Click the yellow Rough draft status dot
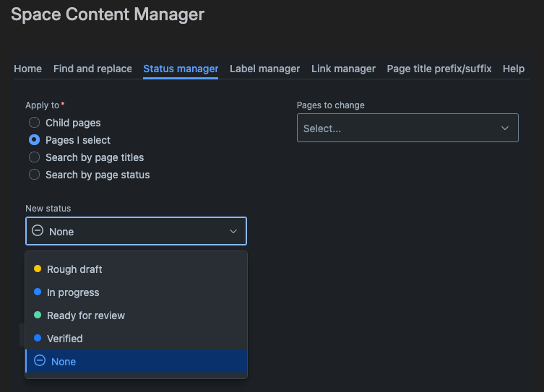The width and height of the screenshot is (544, 392). [x=38, y=269]
